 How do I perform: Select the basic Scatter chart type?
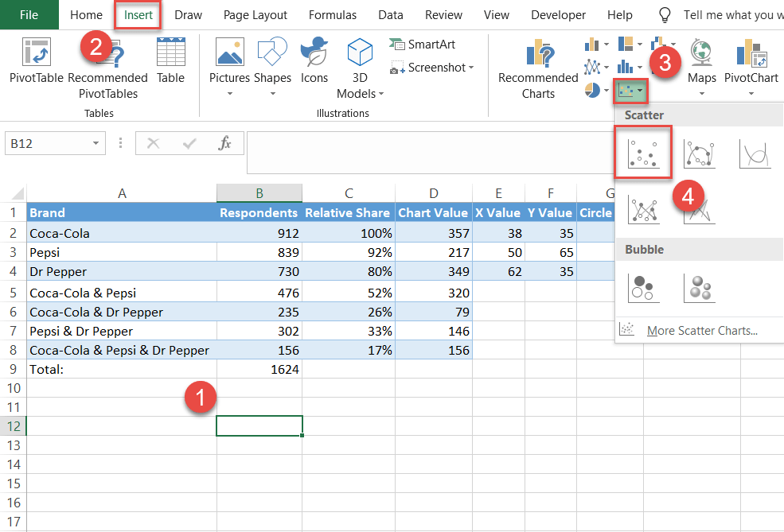click(643, 153)
